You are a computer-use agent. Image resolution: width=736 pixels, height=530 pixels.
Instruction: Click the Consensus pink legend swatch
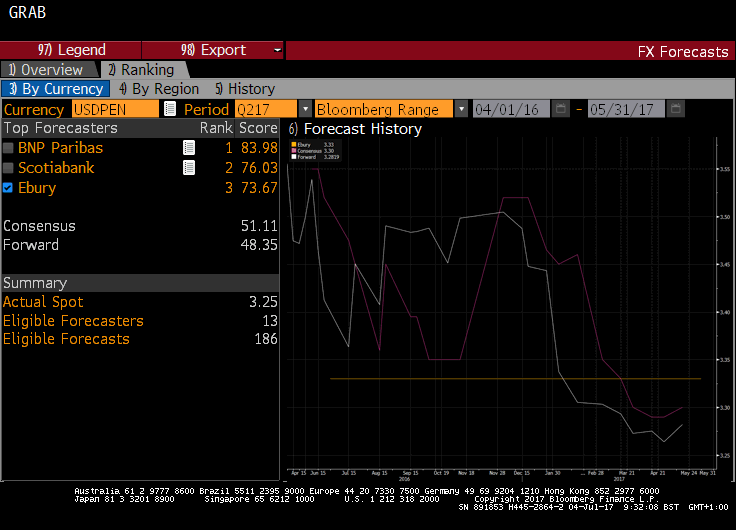click(294, 151)
